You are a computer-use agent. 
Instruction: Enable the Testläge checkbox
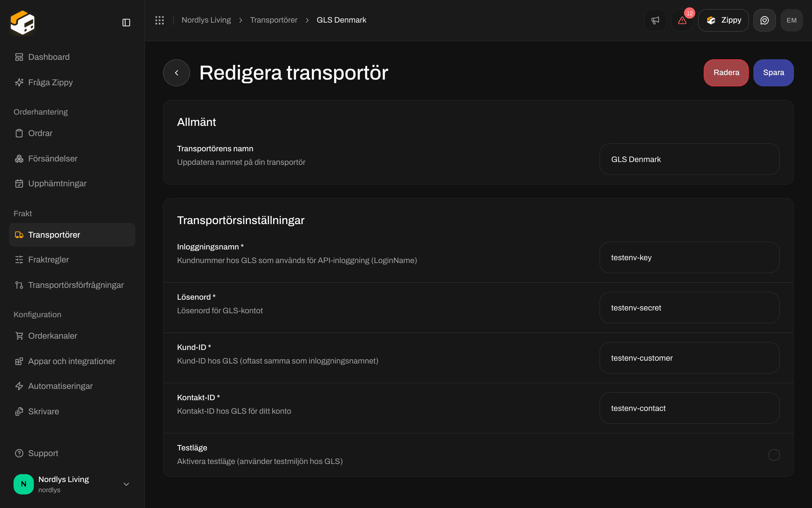click(774, 455)
